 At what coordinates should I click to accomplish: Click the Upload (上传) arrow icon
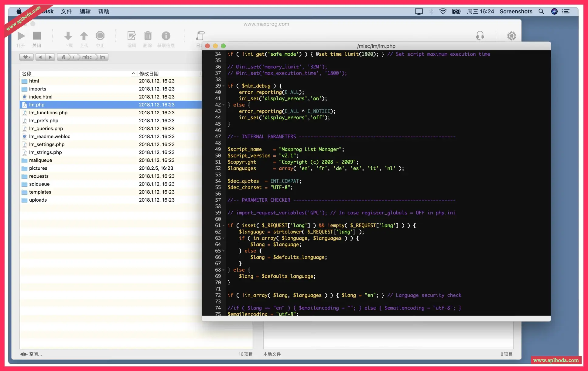point(84,36)
